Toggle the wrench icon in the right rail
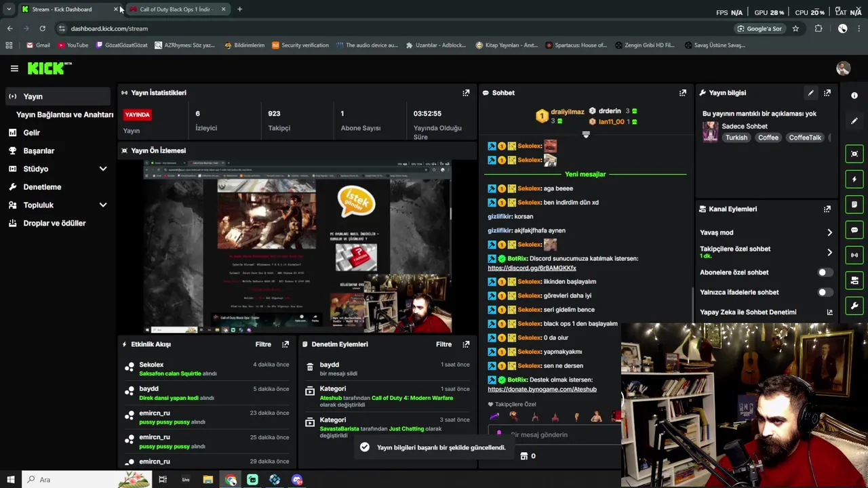Screen dimensions: 868x488 pyautogui.click(x=854, y=306)
